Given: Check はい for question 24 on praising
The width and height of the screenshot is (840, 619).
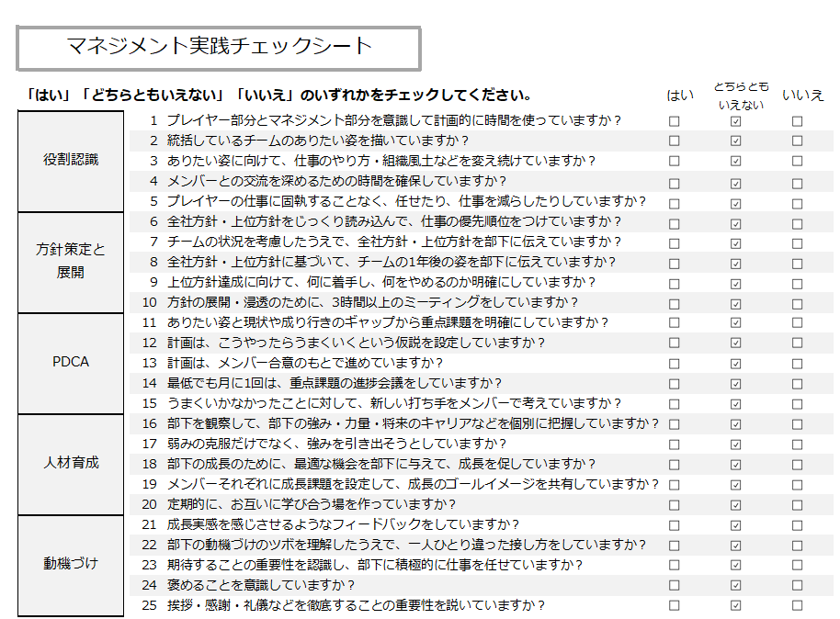Looking at the screenshot, I should (675, 586).
